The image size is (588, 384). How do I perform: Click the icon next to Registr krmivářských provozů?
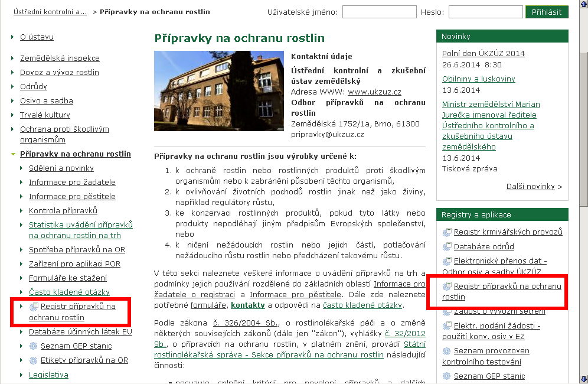447,232
